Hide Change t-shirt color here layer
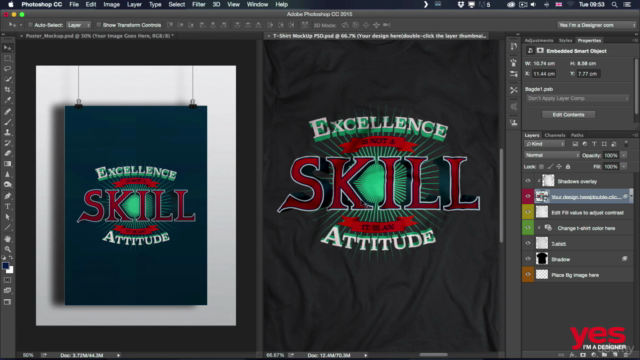The image size is (640, 360). 528,227
